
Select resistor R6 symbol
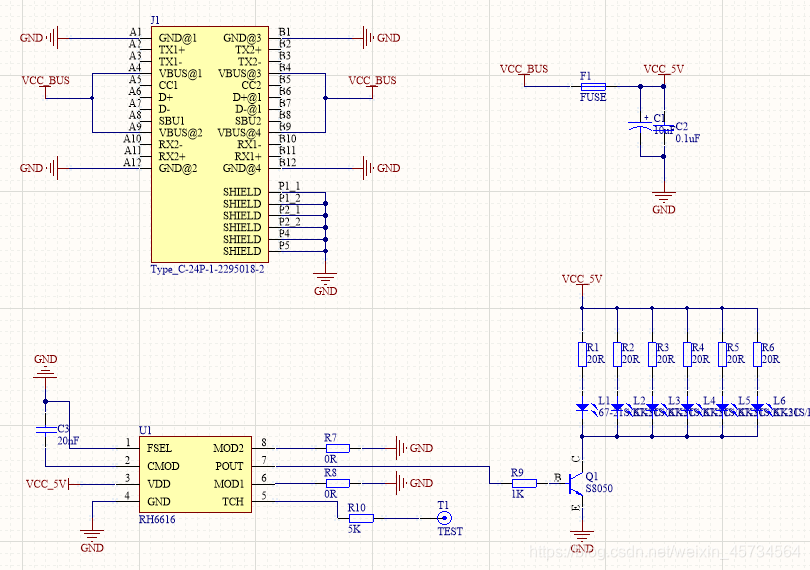pyautogui.click(x=757, y=355)
